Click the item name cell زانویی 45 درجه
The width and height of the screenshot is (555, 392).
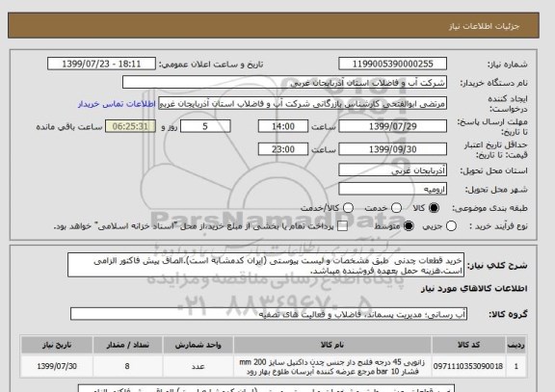(x=332, y=367)
